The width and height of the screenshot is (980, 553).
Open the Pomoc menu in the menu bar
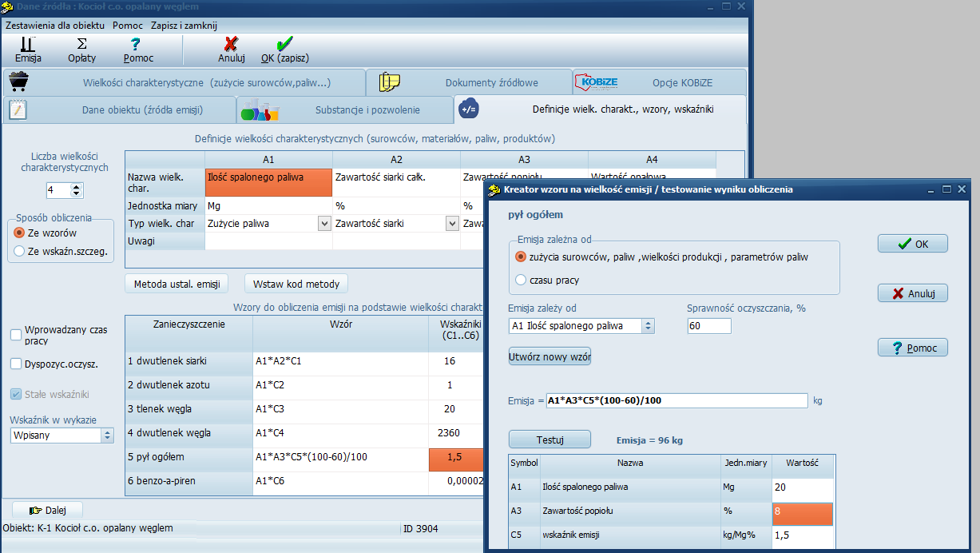128,26
